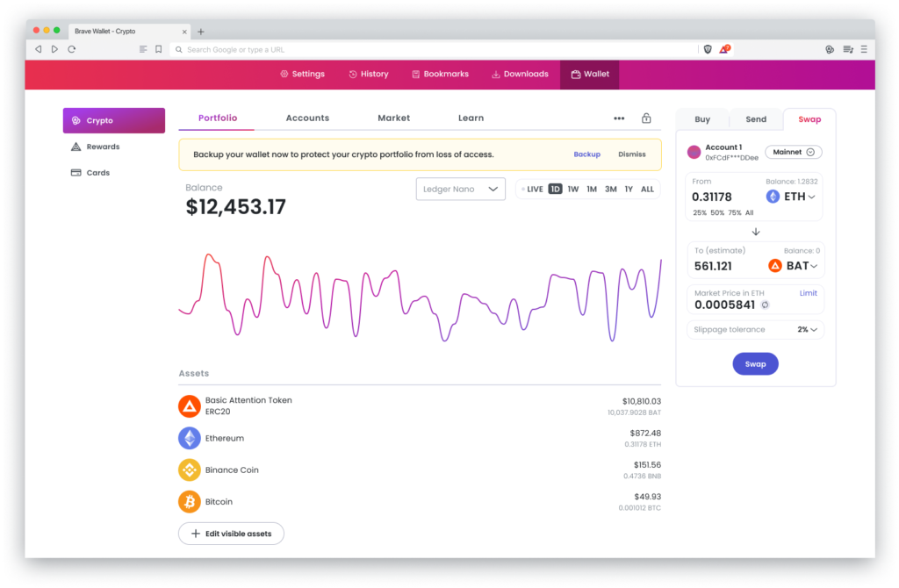Switch to the Accounts tab
This screenshot has height=588, width=899.
307,118
